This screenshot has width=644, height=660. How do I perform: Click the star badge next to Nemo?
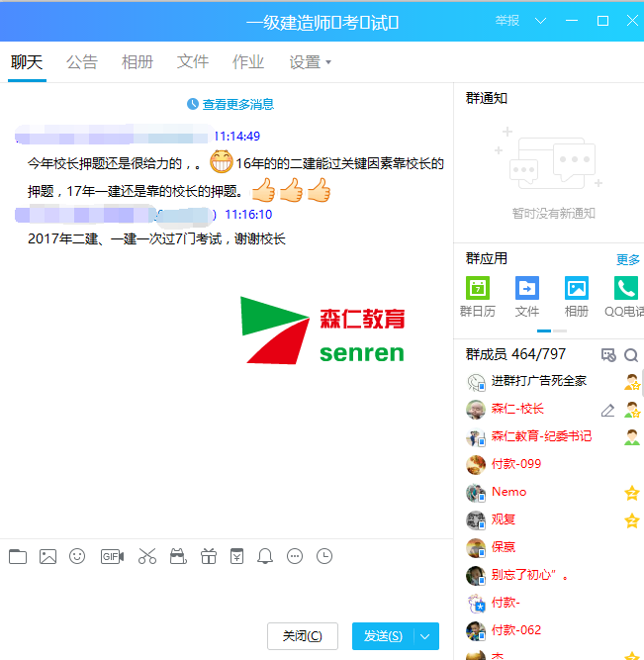coord(632,493)
